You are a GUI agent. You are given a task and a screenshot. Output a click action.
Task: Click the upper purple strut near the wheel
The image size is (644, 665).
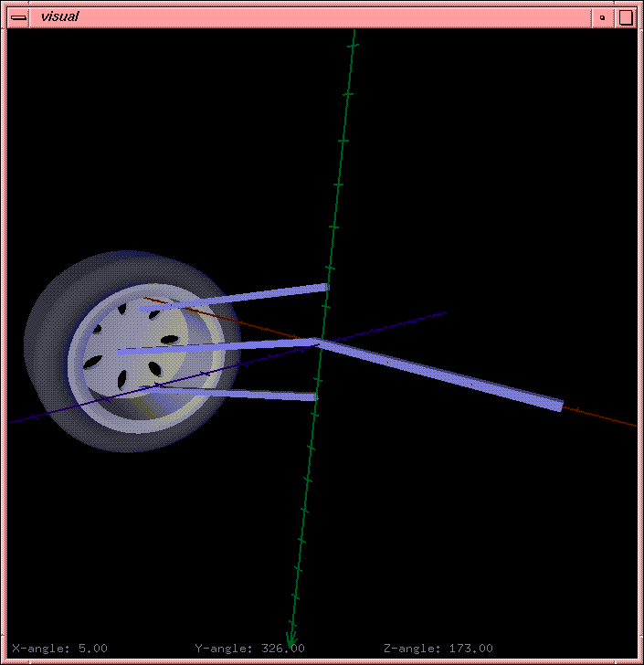[x=234, y=297]
